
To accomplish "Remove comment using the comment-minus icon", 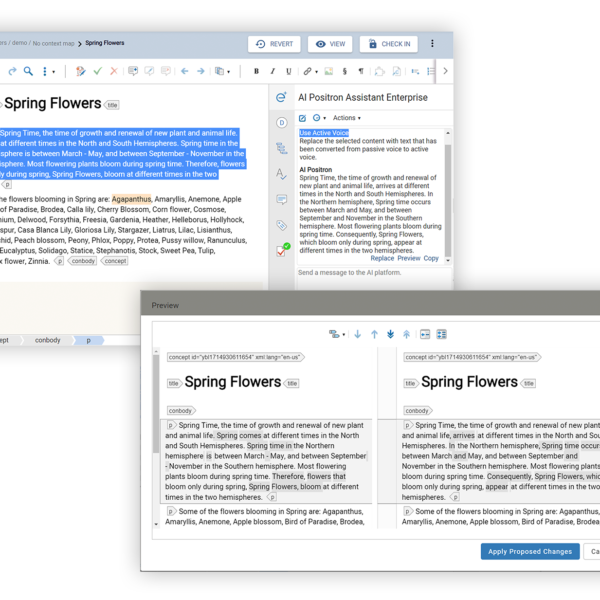I will point(166,71).
